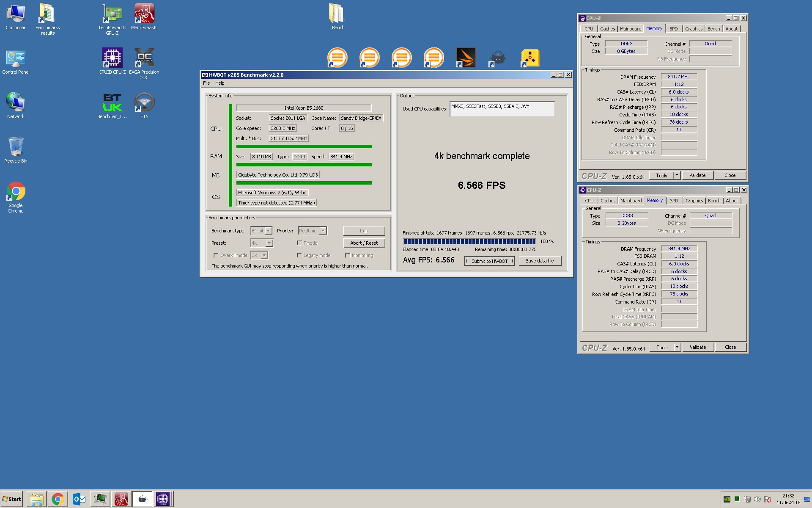Switch to SPD tab in upper CPU-Z
This screenshot has width=812, height=508.
click(674, 29)
